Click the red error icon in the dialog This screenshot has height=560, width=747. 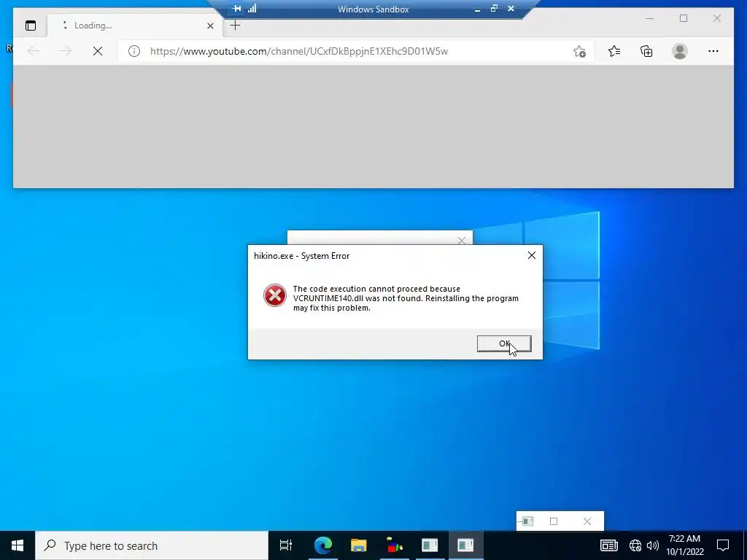[275, 296]
